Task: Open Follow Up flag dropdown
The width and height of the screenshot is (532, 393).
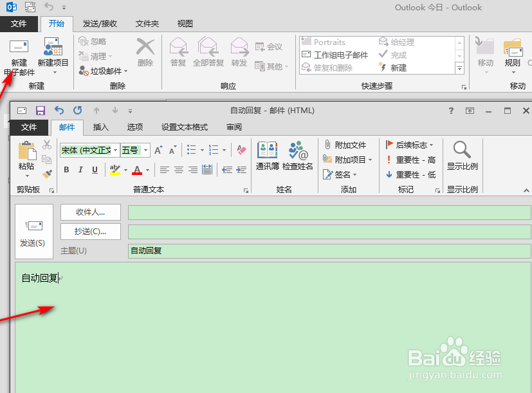Action: pos(410,145)
